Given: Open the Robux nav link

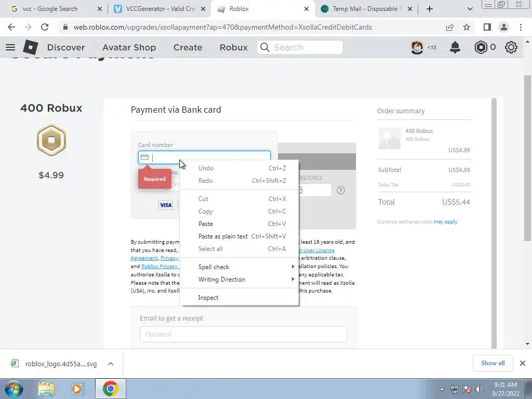Looking at the screenshot, I should [233, 47].
